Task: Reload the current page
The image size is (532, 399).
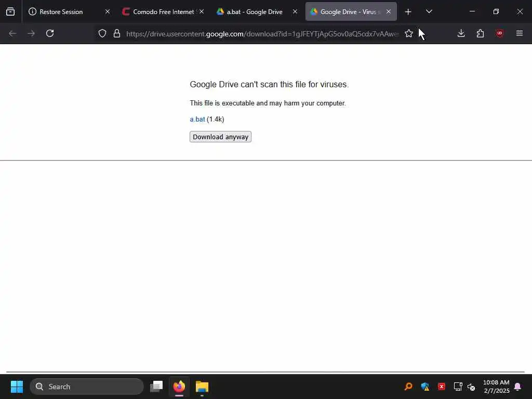Action: [x=50, y=33]
